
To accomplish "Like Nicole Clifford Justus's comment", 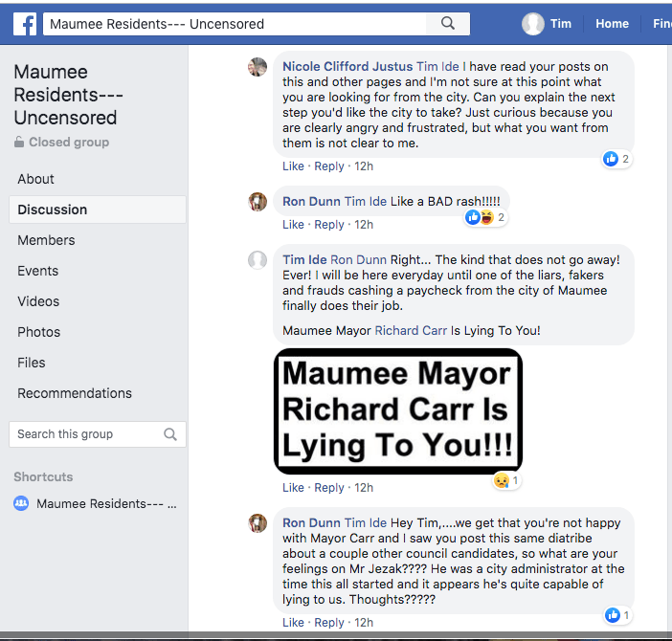I will 293,166.
